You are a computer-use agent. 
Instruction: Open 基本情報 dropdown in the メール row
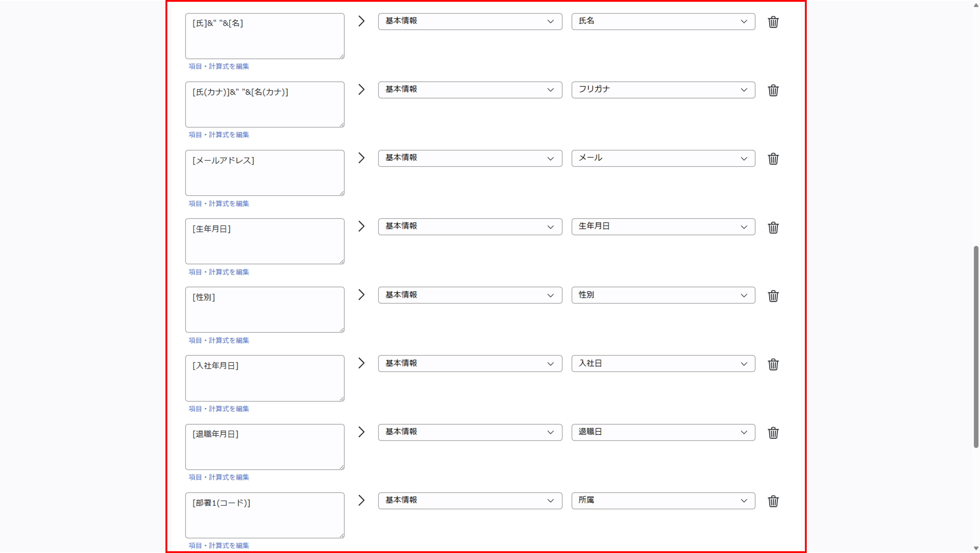point(470,158)
